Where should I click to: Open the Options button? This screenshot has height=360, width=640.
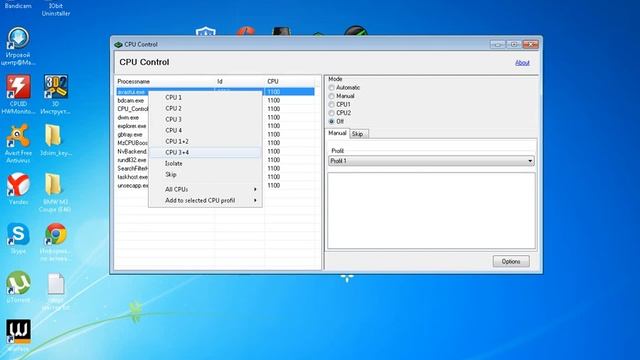(511, 261)
